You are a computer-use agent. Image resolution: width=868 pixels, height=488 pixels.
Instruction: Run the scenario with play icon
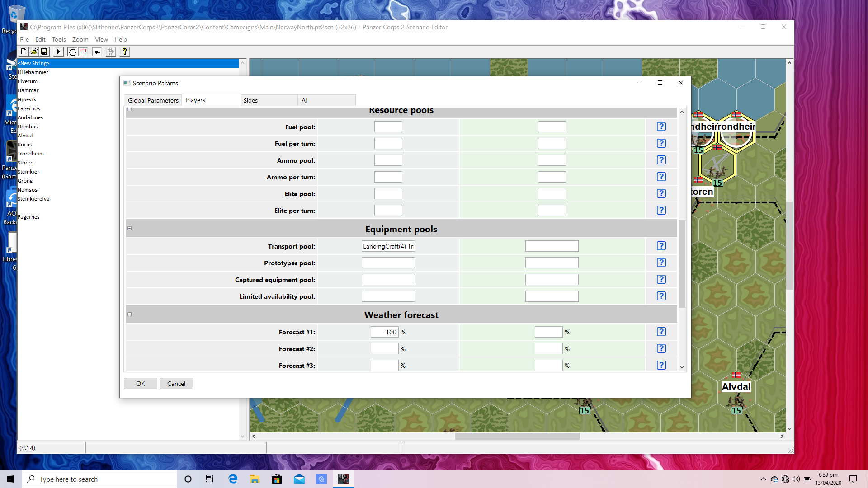point(58,52)
